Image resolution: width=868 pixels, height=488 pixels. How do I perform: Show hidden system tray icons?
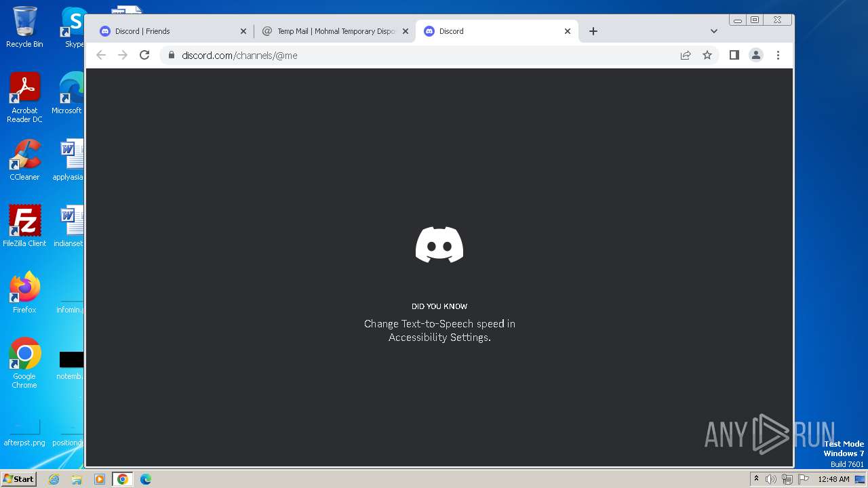(x=756, y=479)
